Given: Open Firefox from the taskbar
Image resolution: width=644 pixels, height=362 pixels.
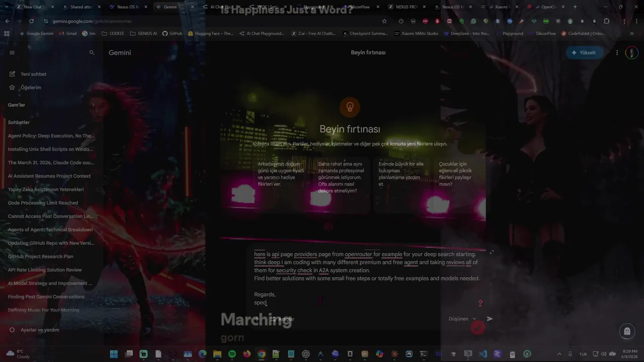Looking at the screenshot, I should [247, 354].
